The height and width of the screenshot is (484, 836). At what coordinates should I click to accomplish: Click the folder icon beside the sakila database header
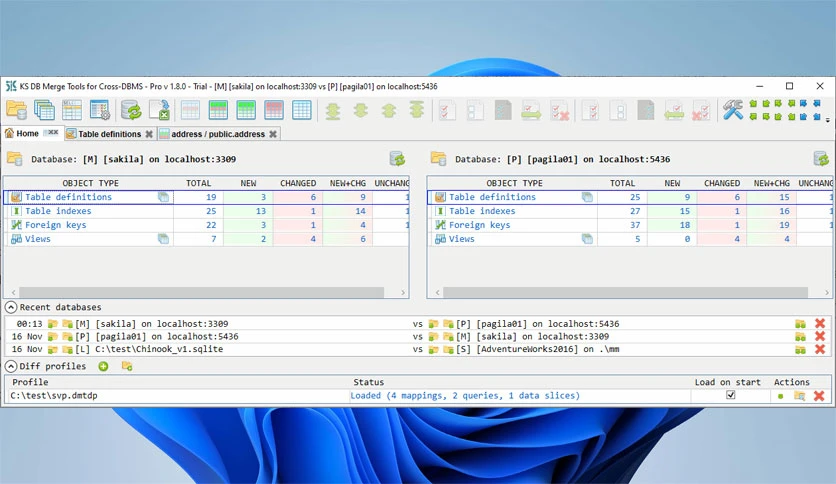pyautogui.click(x=14, y=159)
